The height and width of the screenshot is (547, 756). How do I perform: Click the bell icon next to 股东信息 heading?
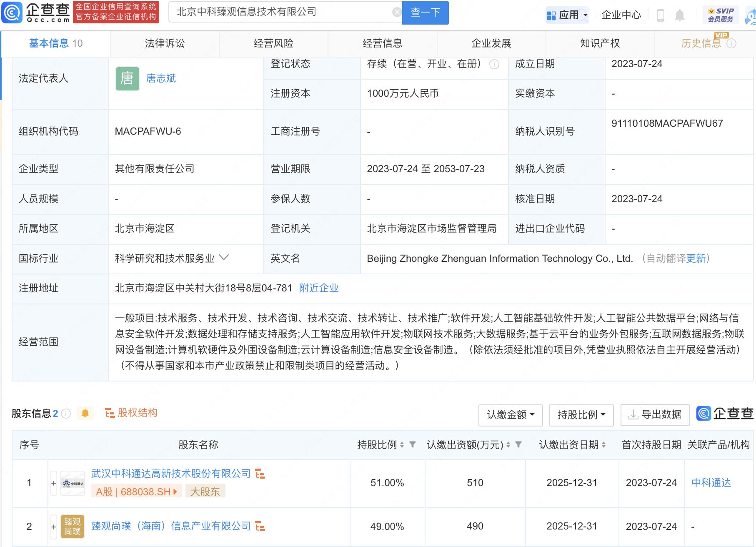[x=85, y=413]
